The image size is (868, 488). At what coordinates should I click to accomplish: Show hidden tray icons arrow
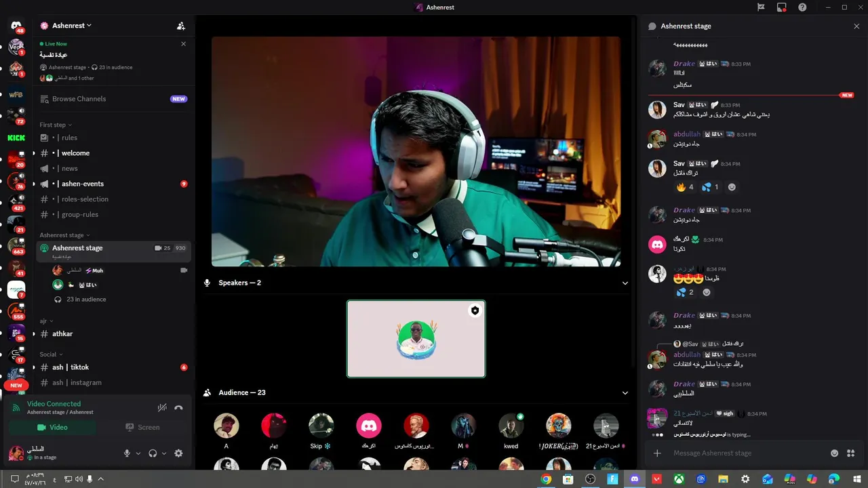[x=101, y=479]
